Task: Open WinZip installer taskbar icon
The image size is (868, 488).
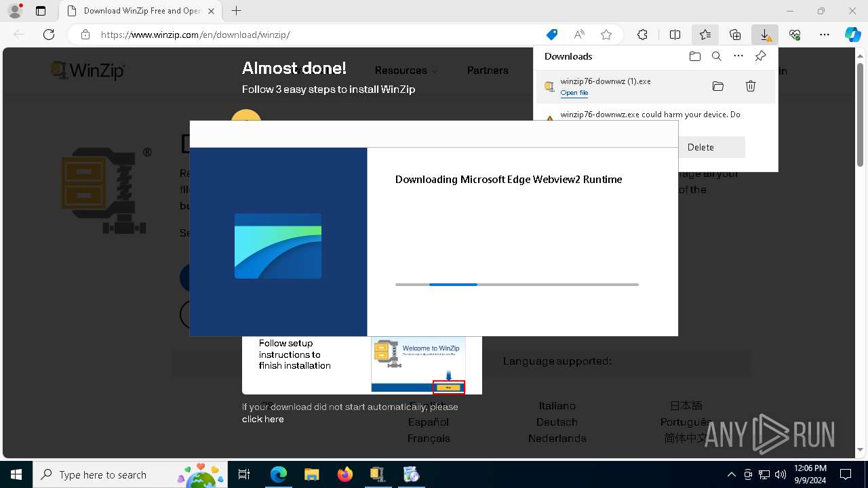Action: (x=378, y=474)
